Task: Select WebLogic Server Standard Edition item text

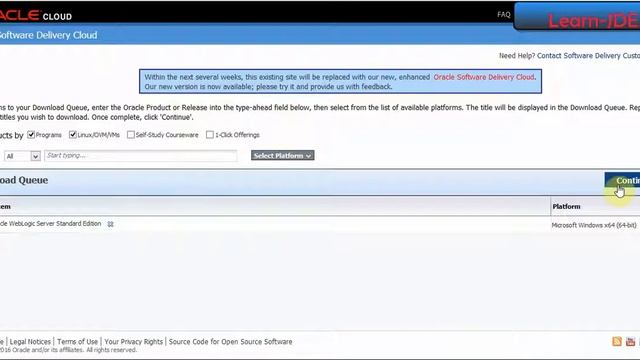Action: coord(51,224)
